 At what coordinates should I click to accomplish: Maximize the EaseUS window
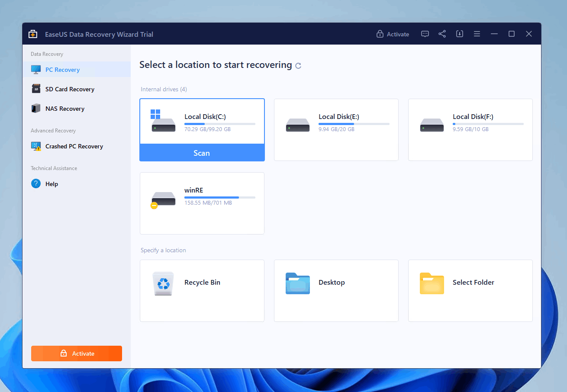512,34
